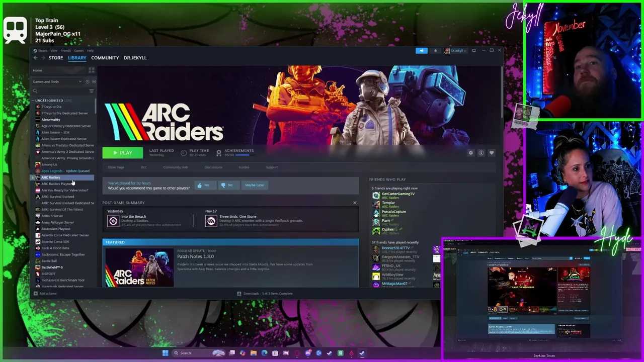Click the Into the Breach achievement icon
644x362 pixels.
click(113, 221)
